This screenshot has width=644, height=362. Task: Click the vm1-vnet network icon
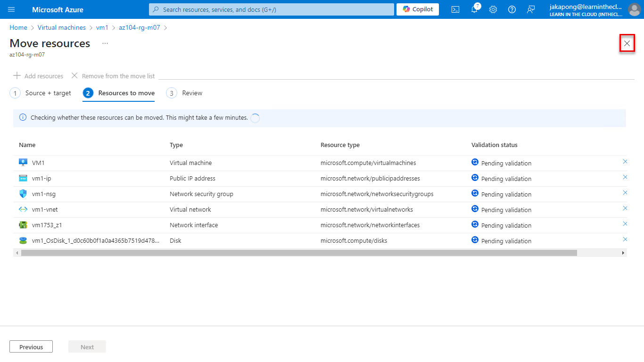pyautogui.click(x=23, y=209)
